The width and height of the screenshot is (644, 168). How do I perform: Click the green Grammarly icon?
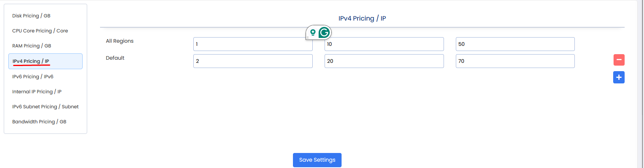(324, 32)
